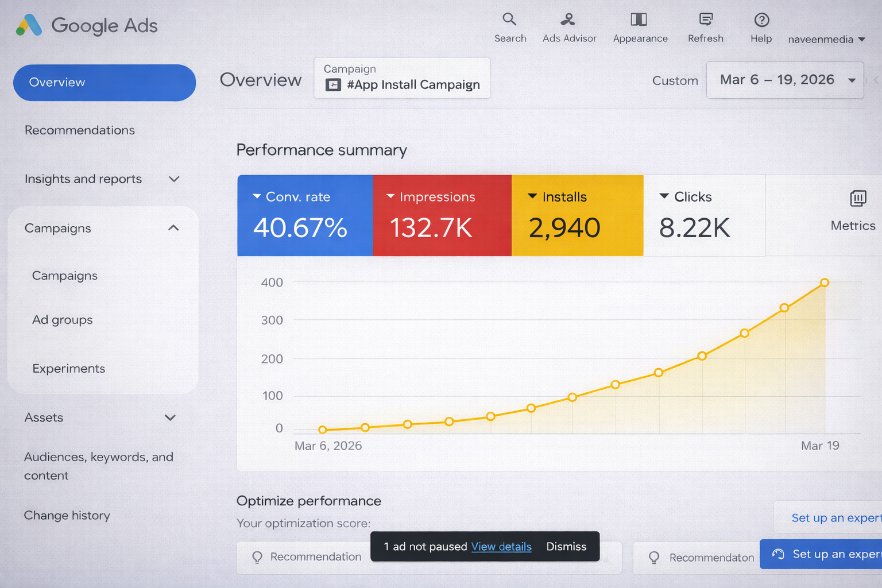Viewport: 882px width, 588px height.
Task: Open Ads Advisor from the top bar
Action: (568, 20)
